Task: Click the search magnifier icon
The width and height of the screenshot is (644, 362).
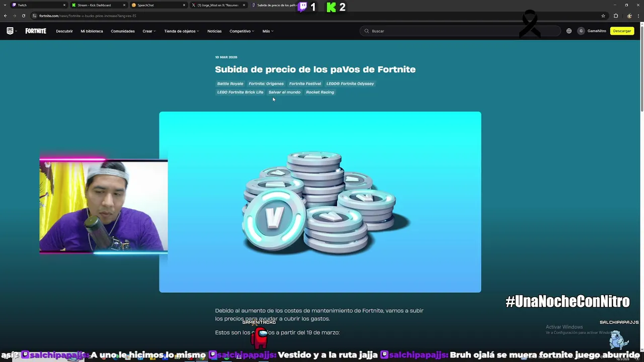Action: coord(367,31)
